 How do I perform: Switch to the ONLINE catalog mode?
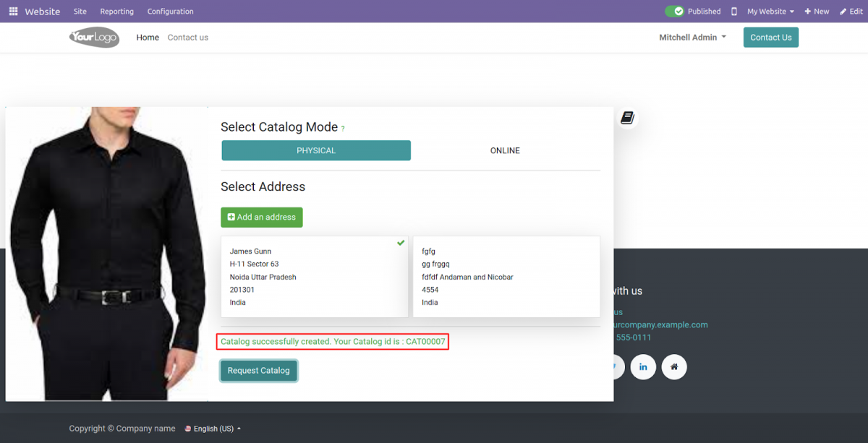click(x=505, y=150)
